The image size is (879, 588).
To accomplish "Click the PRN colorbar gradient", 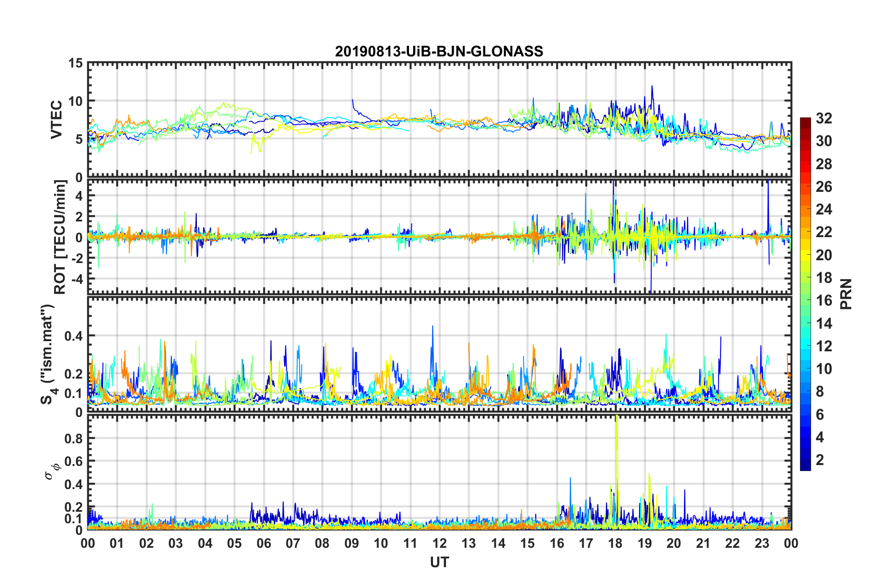I will pyautogui.click(x=805, y=294).
